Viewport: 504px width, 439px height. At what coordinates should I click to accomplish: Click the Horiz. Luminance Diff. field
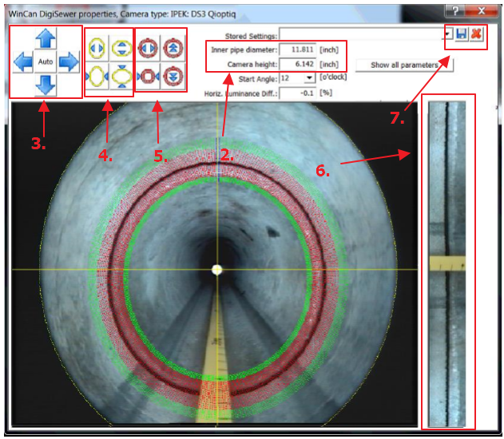coord(297,93)
